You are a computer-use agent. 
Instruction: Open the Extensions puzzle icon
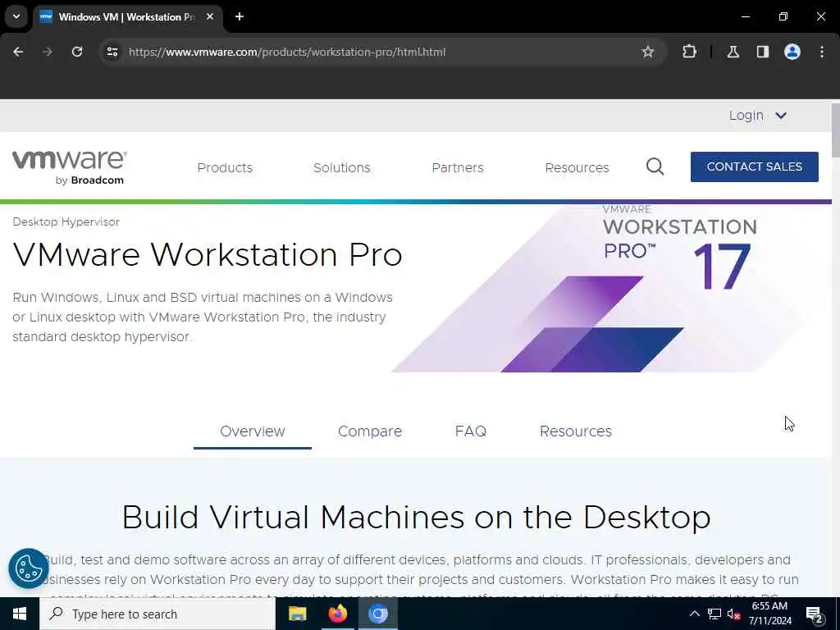point(689,52)
